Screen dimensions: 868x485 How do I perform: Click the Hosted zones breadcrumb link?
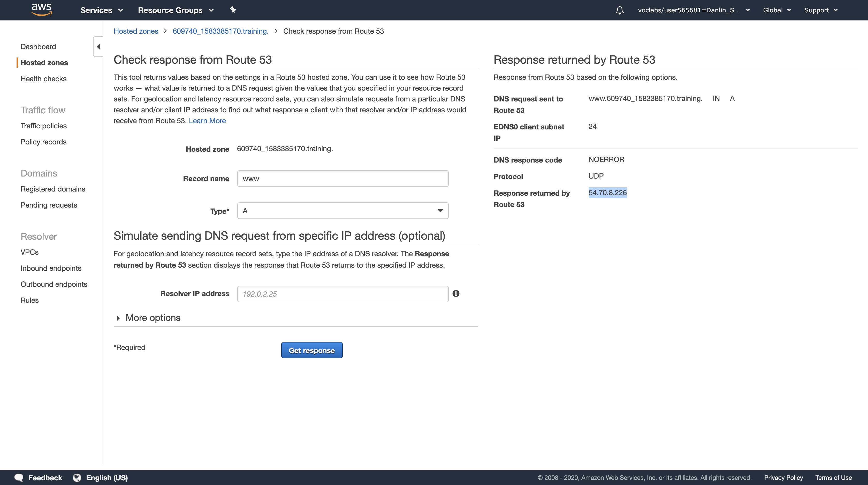pyautogui.click(x=136, y=31)
